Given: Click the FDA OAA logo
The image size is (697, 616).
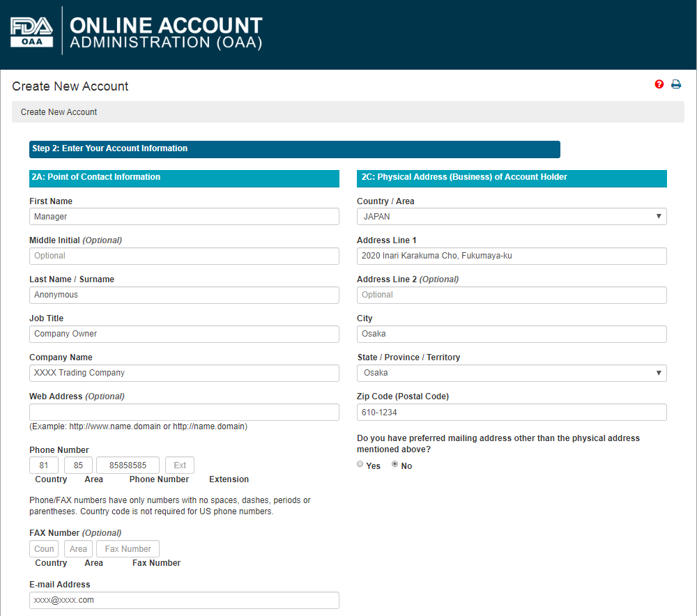Looking at the screenshot, I should click(32, 31).
